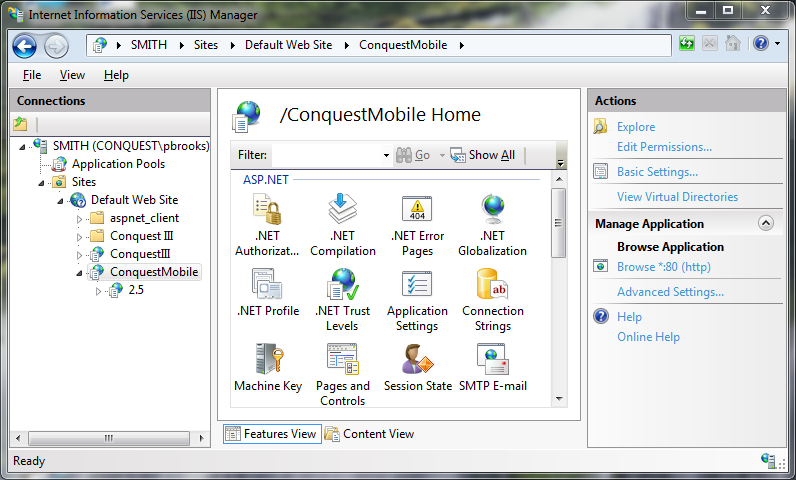The height and width of the screenshot is (480, 796).
Task: Click the Online Help link
Action: [648, 336]
